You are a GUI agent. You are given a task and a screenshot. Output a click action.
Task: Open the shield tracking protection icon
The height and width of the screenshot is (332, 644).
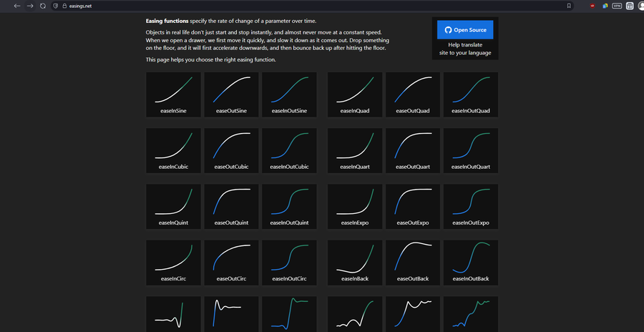(56, 6)
